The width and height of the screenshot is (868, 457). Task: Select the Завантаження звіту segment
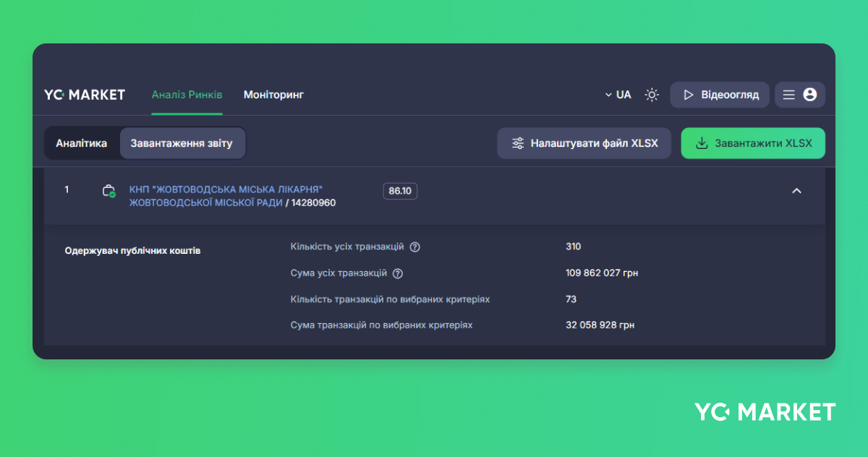pos(182,143)
